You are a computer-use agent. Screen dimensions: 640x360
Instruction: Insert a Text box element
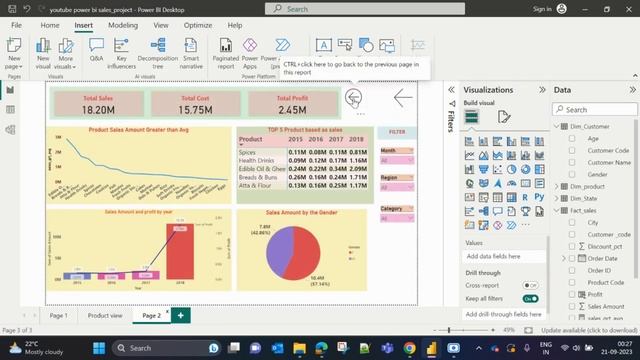pyautogui.click(x=324, y=45)
